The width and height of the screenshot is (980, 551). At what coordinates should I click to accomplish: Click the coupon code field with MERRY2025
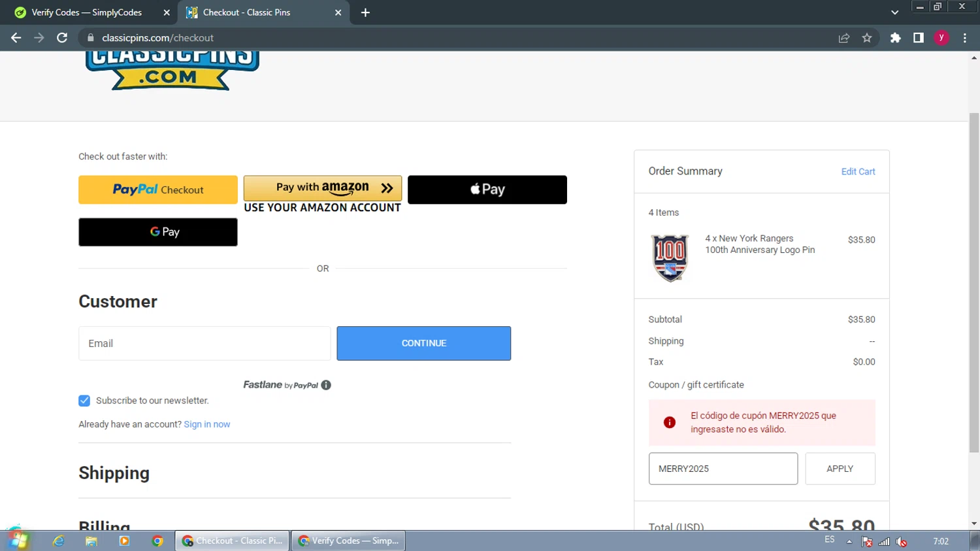(723, 469)
